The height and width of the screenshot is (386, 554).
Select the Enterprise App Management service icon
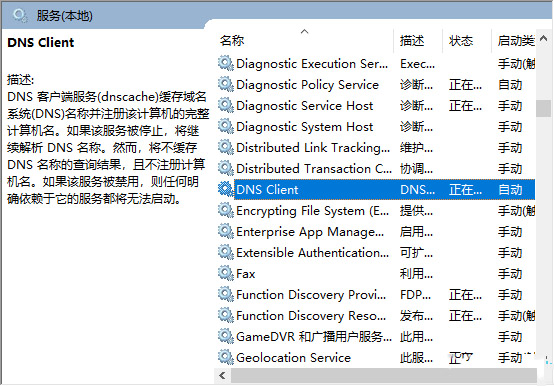225,231
